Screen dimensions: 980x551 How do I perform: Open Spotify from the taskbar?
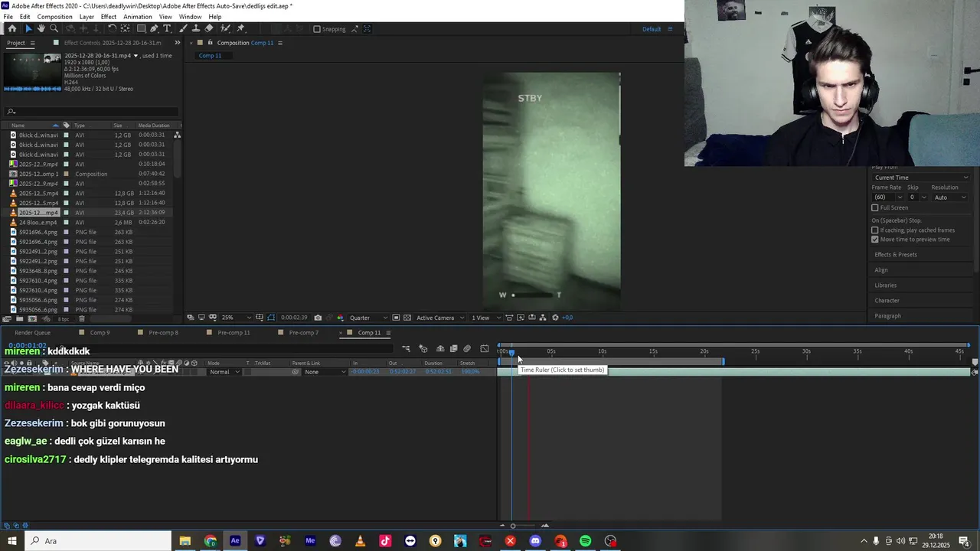coord(586,541)
